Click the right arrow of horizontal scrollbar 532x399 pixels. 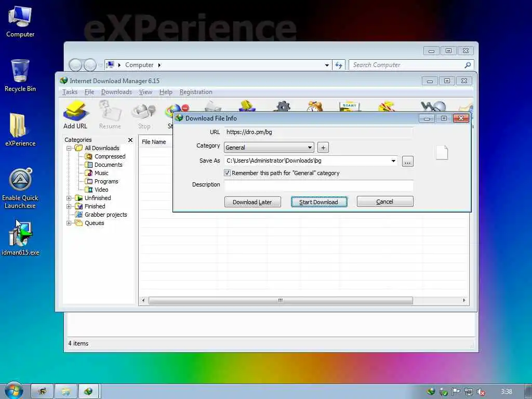click(464, 300)
